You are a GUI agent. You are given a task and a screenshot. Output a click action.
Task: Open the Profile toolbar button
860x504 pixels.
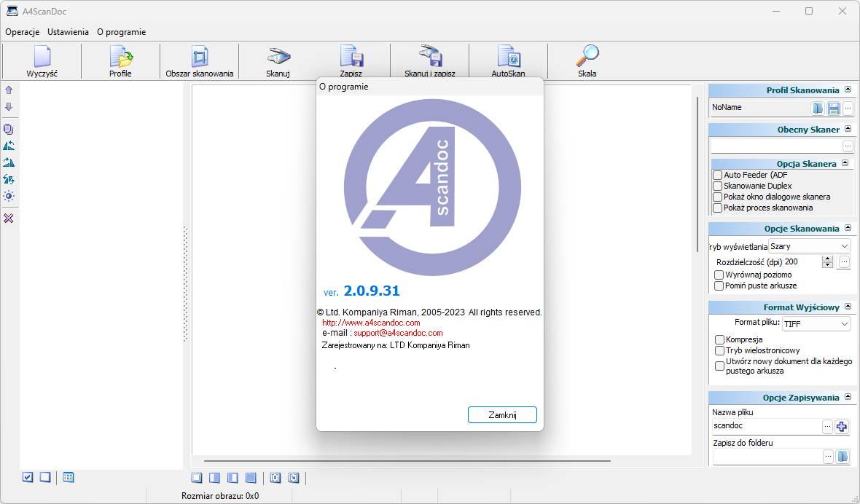[x=121, y=61]
